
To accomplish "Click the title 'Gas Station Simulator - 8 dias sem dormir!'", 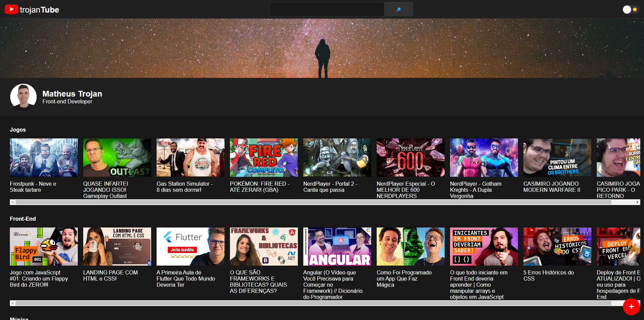I will pos(185,187).
